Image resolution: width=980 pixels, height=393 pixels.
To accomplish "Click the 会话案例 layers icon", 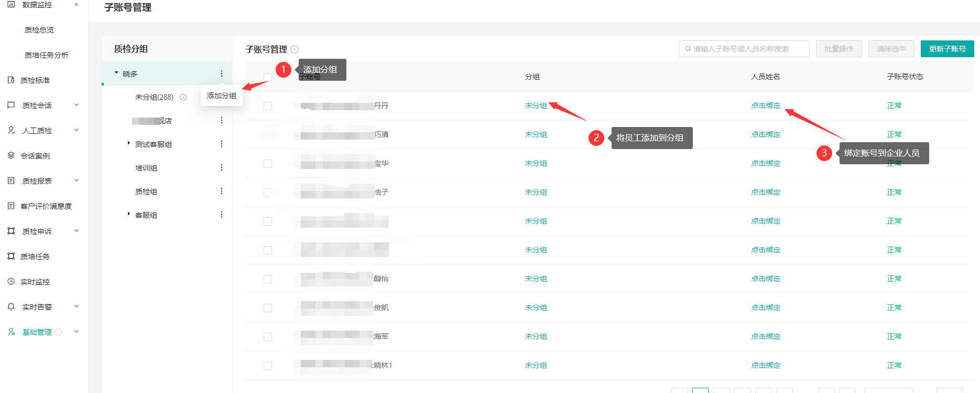I will coord(11,155).
